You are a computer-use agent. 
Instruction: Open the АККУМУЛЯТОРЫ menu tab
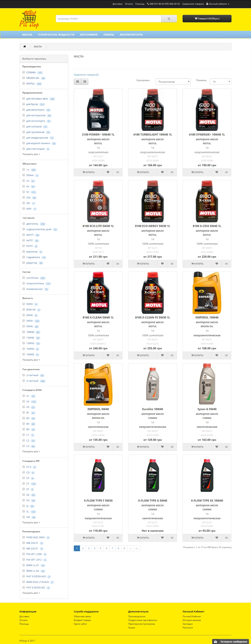(131, 35)
